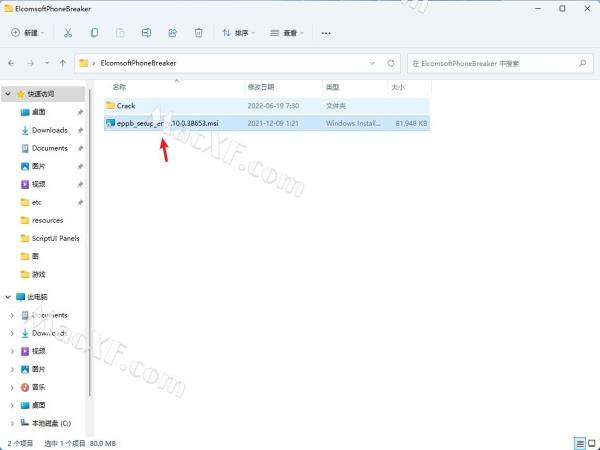Screen dimensions: 600x450
Task: Click date 2022-06-19 7:30 cell
Action: (x=273, y=106)
